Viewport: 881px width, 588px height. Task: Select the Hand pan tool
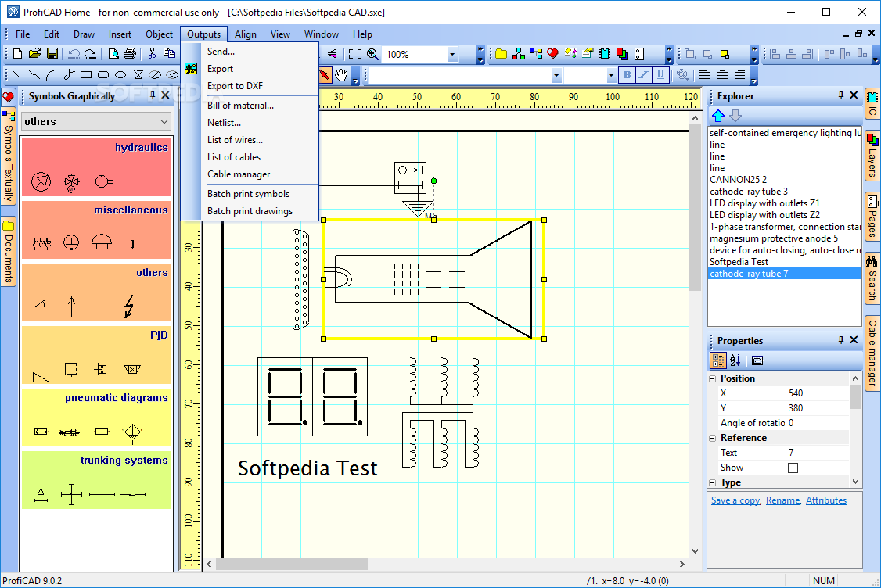(x=342, y=75)
